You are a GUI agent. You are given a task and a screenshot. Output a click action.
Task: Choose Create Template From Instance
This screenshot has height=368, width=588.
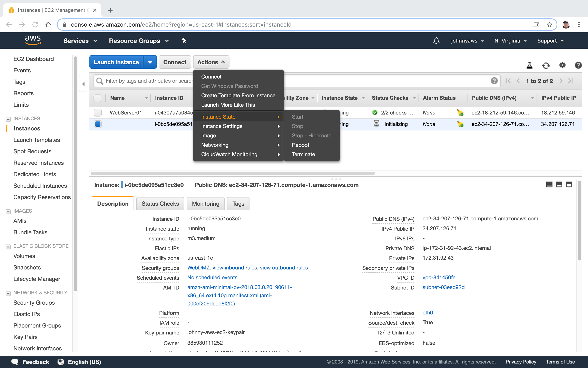tap(238, 95)
